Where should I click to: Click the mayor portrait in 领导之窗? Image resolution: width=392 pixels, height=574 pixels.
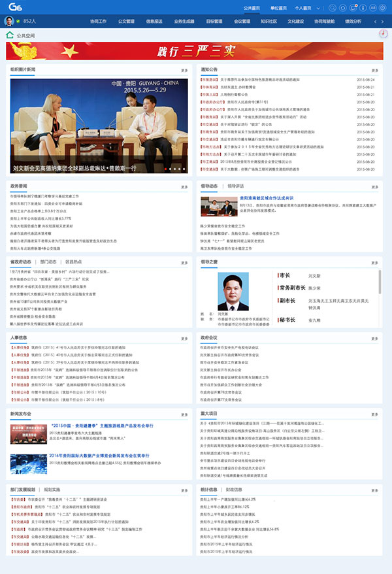coord(233,292)
